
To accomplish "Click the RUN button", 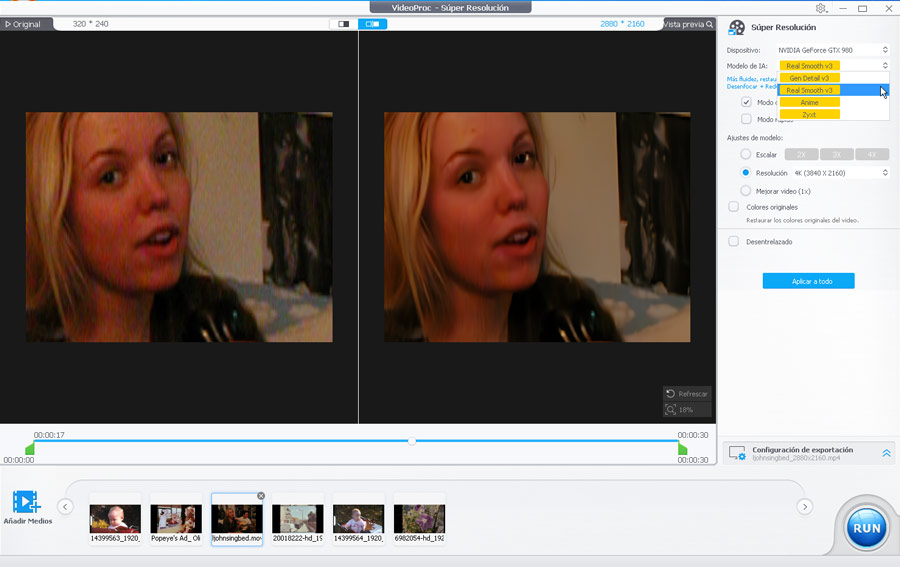I will tap(866, 528).
